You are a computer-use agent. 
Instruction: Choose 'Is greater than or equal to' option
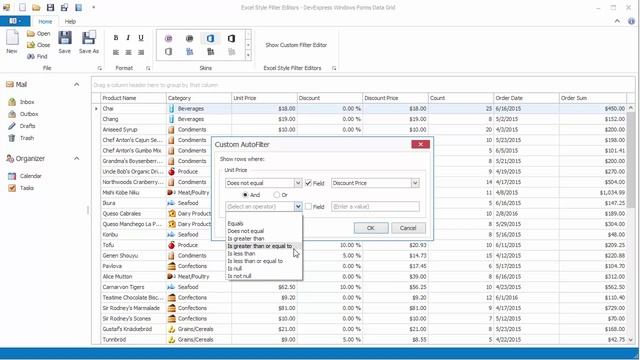[263, 246]
